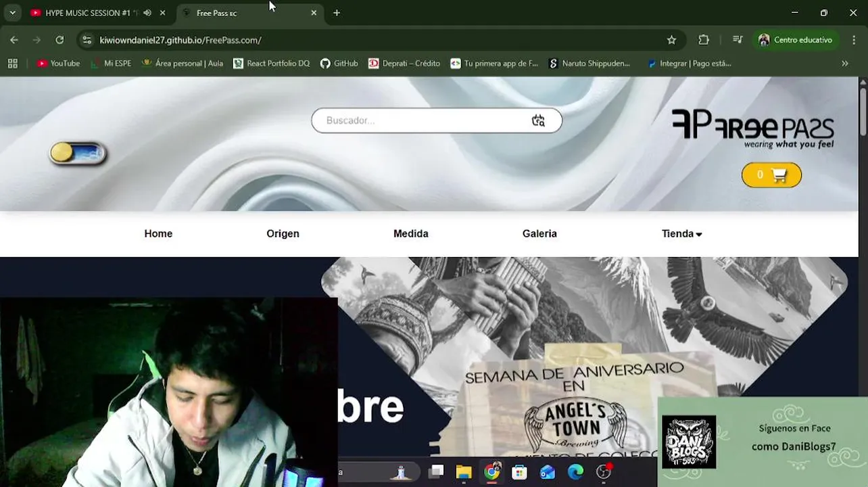Open the Medida menu item
Image resolution: width=868 pixels, height=487 pixels.
tap(411, 234)
